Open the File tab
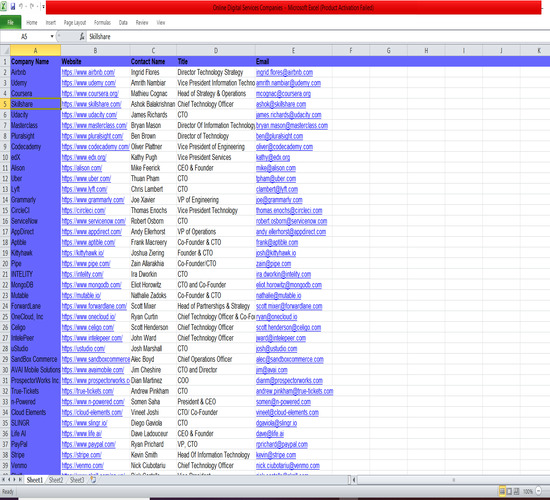Viewport: 550px width, 500px height. click(11, 22)
